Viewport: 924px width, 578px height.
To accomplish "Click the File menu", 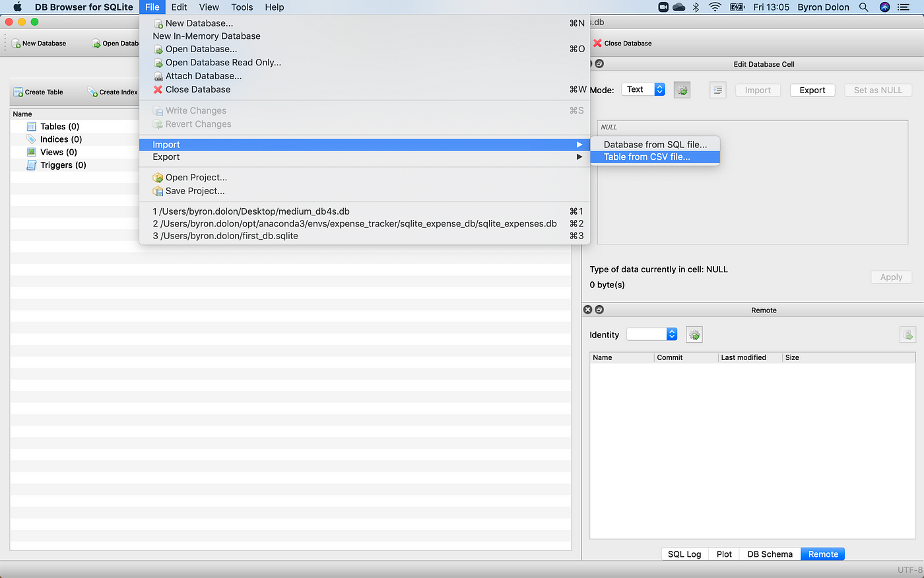I will coord(152,7).
